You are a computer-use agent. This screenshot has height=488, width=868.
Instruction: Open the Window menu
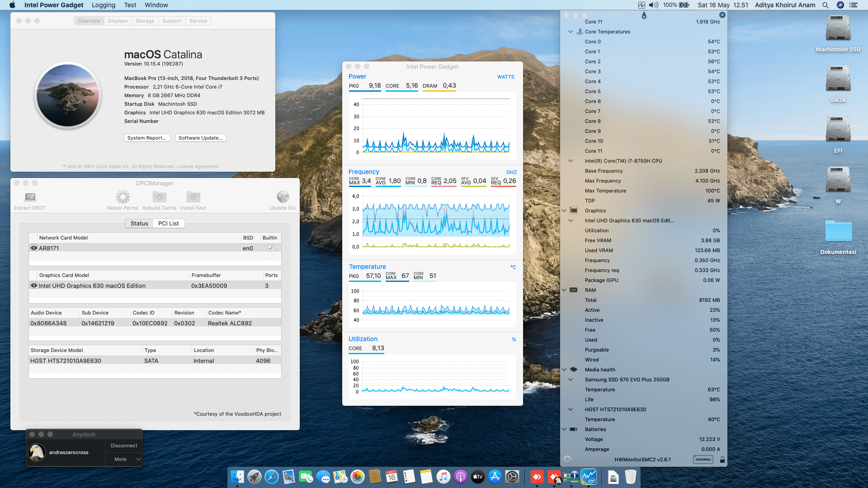[156, 5]
